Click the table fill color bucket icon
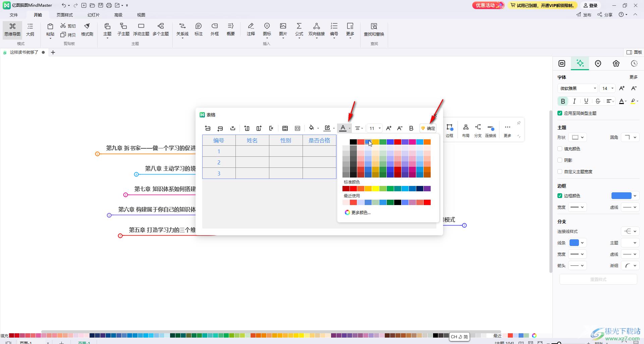 click(x=312, y=128)
